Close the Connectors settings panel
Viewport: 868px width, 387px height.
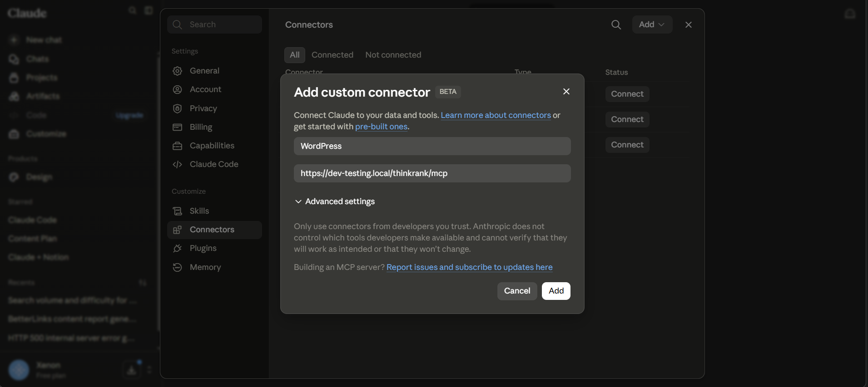point(689,24)
